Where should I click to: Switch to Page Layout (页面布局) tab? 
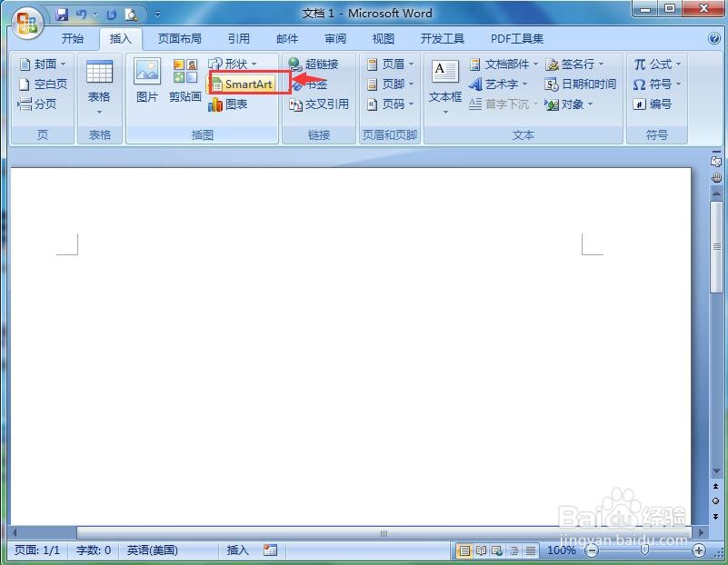pos(180,38)
